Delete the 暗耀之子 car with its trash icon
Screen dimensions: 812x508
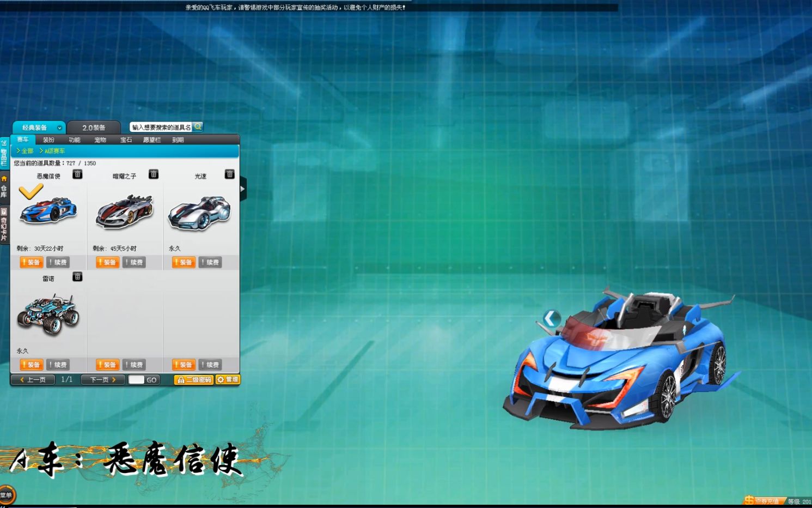pos(154,174)
